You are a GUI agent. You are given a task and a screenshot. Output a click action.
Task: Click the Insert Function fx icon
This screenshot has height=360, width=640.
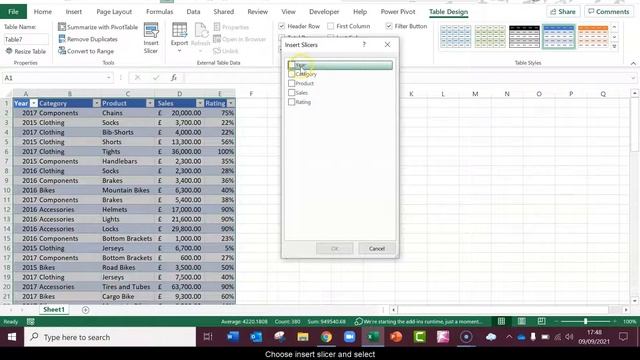[x=173, y=78]
